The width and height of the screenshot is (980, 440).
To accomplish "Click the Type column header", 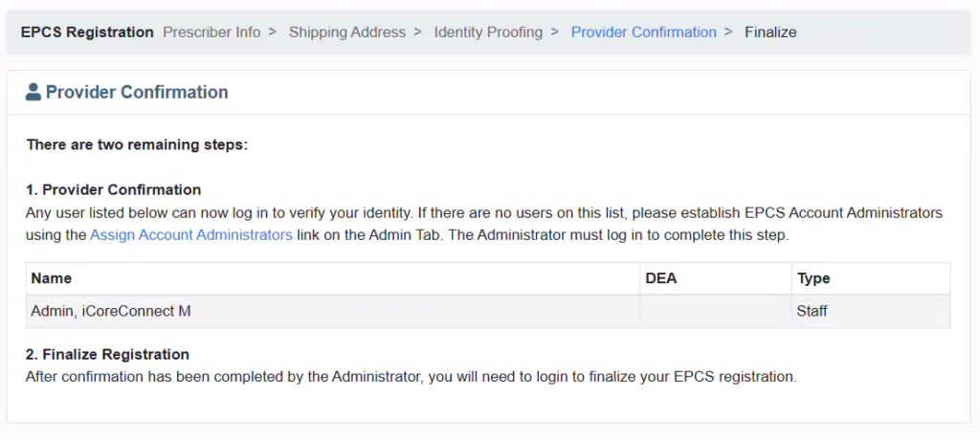I will tap(813, 278).
